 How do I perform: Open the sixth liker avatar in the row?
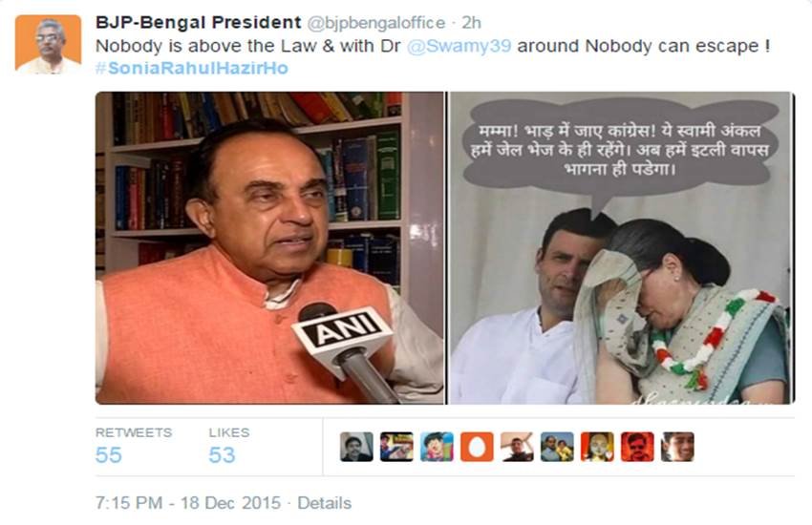coord(557,447)
